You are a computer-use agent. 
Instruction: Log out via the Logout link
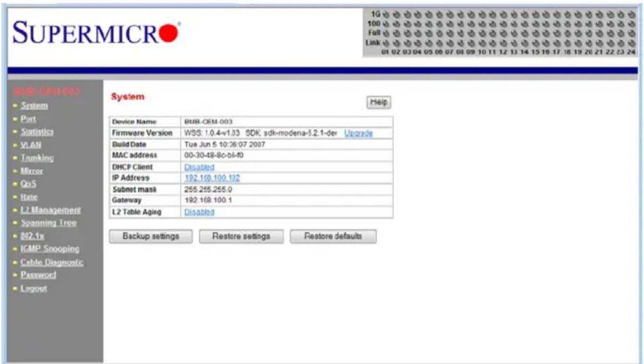[34, 288]
